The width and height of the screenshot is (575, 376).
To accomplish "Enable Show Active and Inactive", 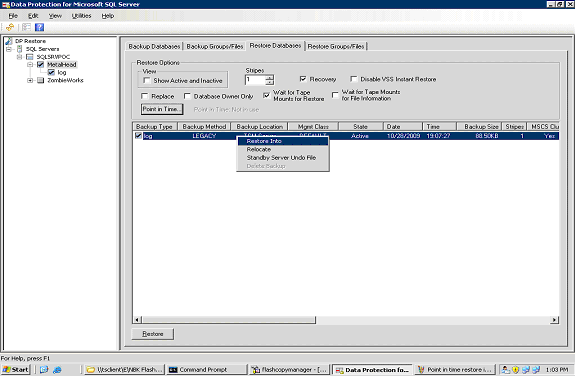I will click(147, 80).
